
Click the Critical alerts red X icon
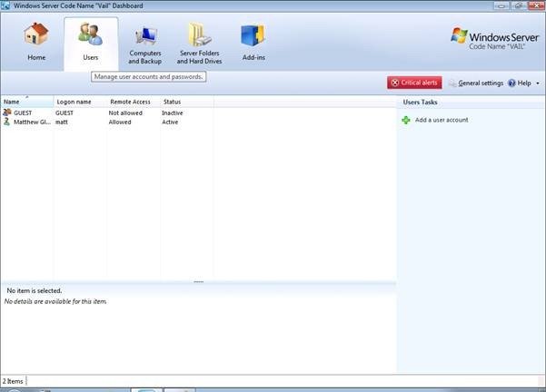coord(395,83)
